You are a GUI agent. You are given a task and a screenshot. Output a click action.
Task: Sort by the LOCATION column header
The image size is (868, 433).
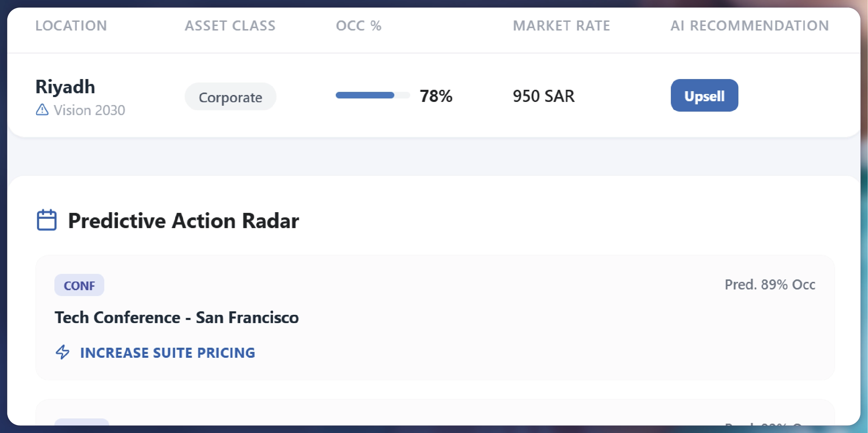[71, 26]
